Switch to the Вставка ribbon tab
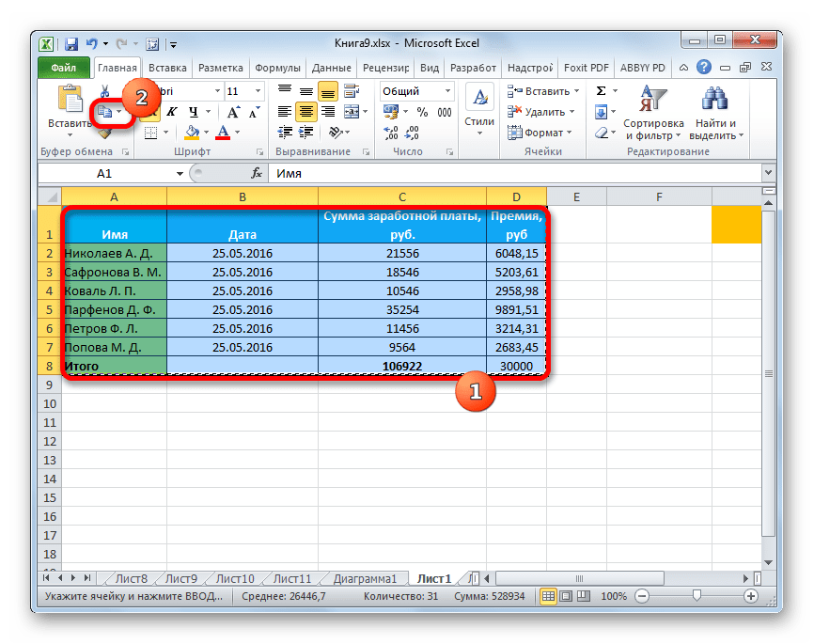Viewport: 814px width, 644px height. tap(167, 68)
